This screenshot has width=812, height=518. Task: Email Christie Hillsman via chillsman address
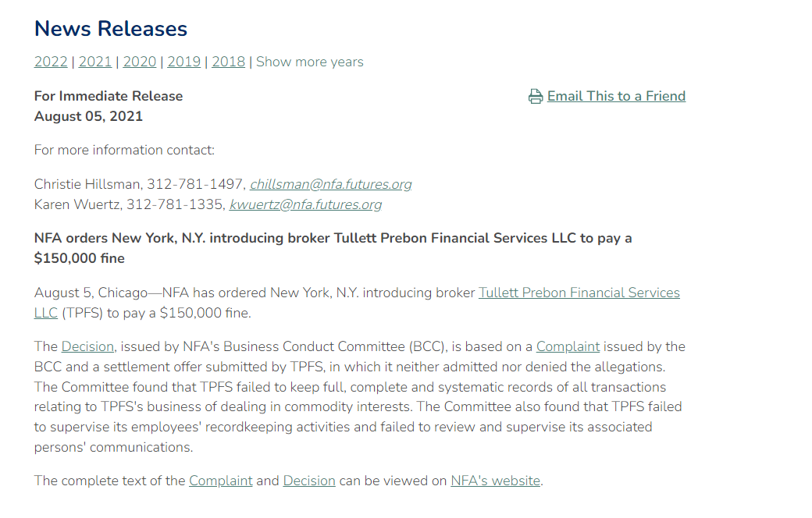pyautogui.click(x=330, y=184)
